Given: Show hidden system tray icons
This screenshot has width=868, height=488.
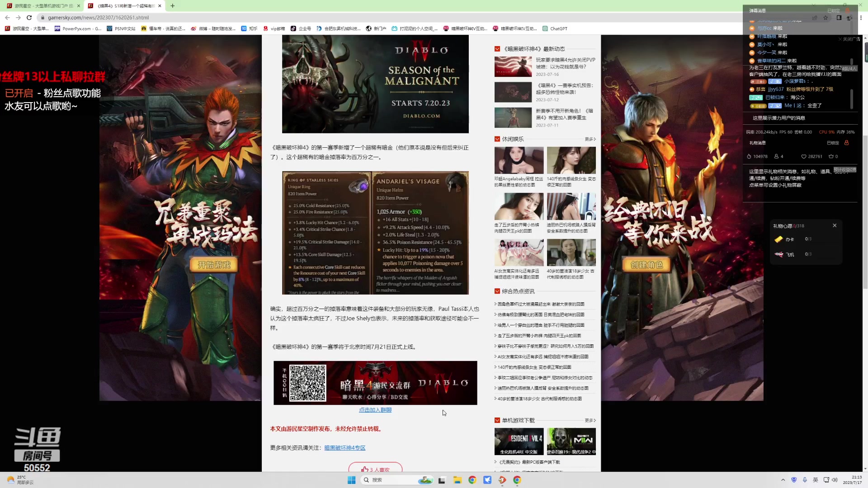Looking at the screenshot, I should 783,480.
